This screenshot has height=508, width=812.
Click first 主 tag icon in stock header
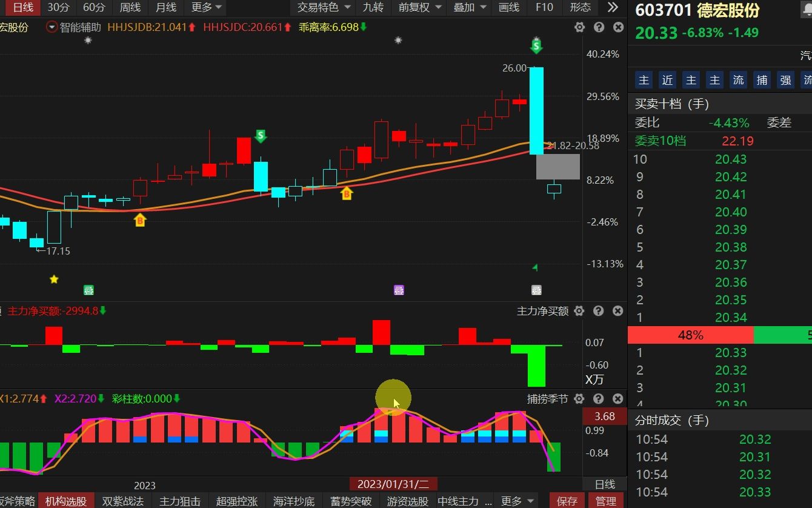coord(644,80)
